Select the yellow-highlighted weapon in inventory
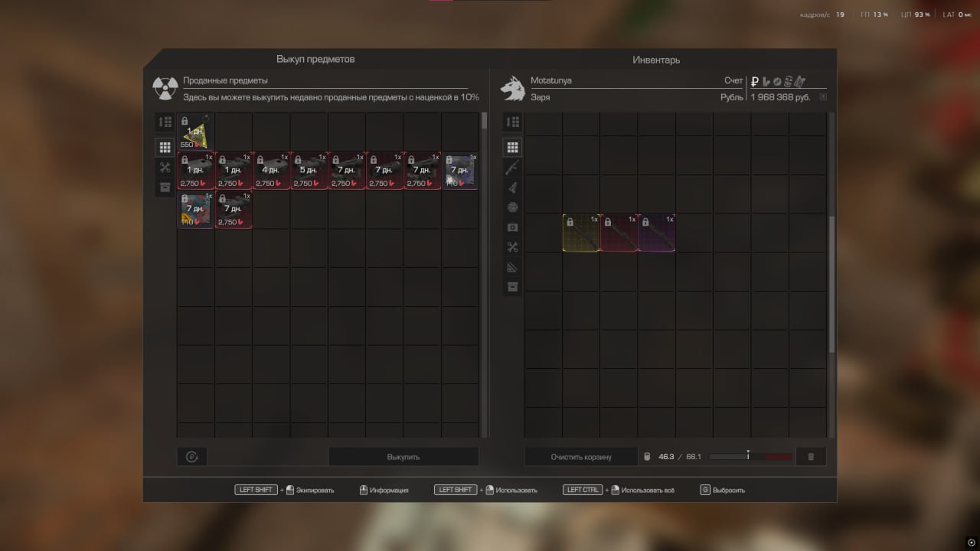 click(x=581, y=233)
